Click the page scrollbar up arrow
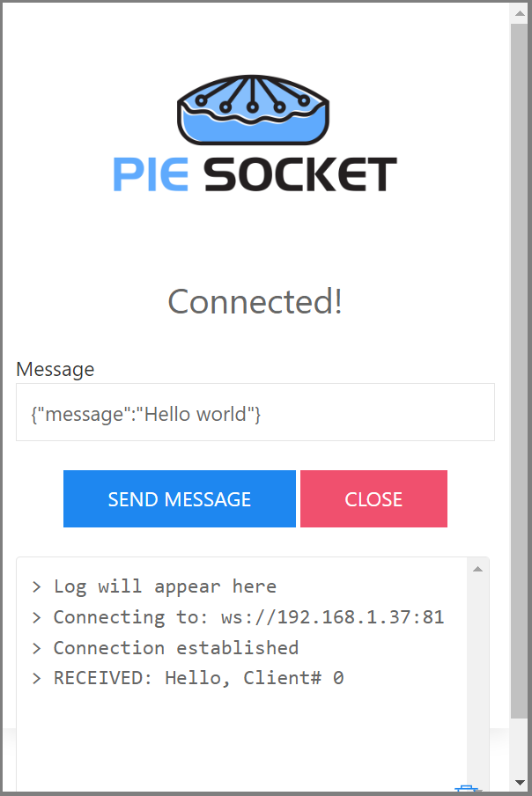The width and height of the screenshot is (532, 796). coord(520,13)
